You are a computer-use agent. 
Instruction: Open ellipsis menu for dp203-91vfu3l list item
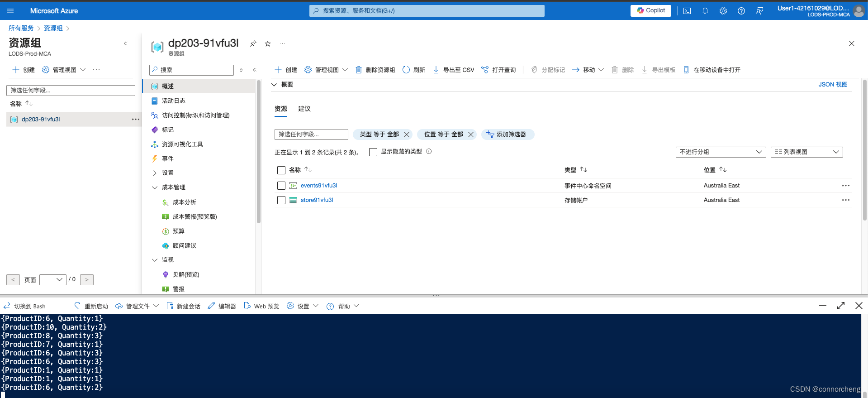135,120
